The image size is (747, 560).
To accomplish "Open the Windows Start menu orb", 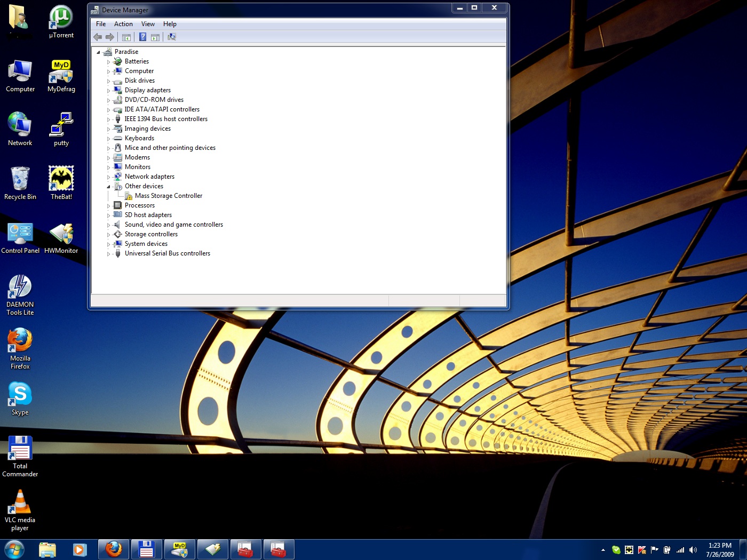I will click(x=14, y=549).
